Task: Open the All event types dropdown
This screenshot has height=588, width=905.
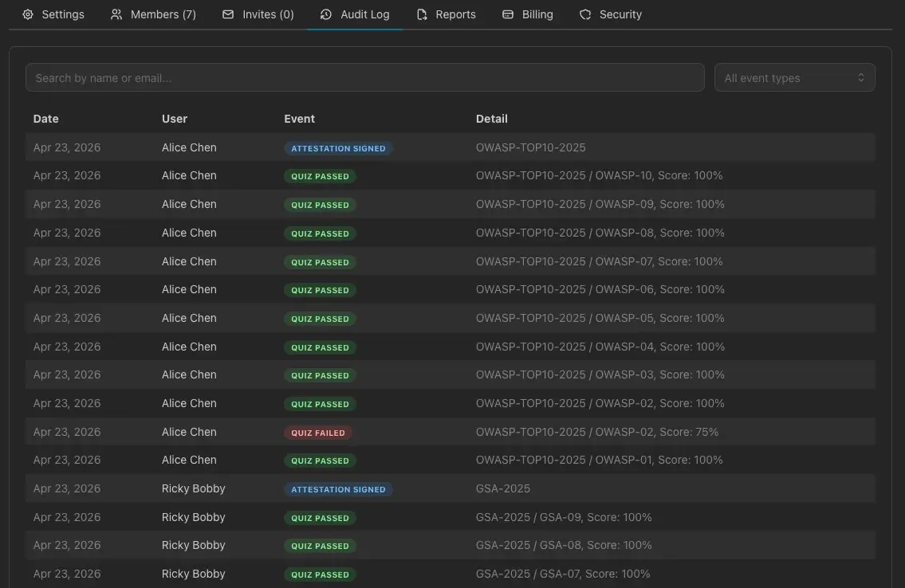Action: coord(795,78)
